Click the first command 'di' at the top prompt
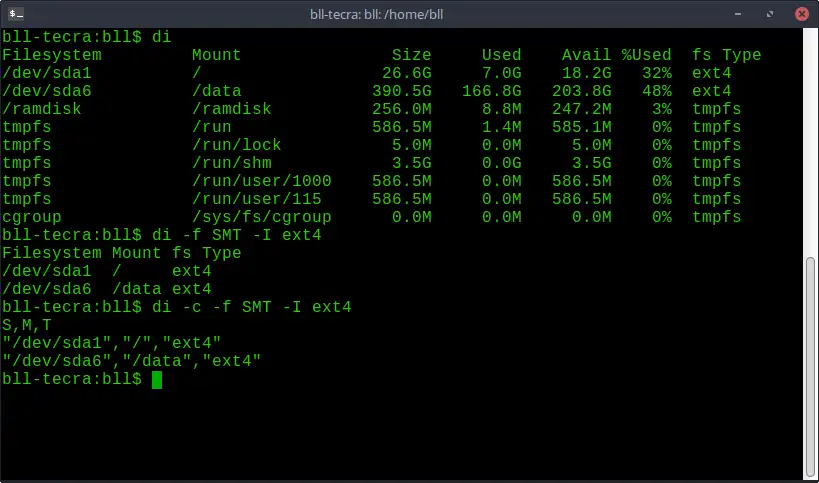The image size is (819, 483). pos(161,37)
